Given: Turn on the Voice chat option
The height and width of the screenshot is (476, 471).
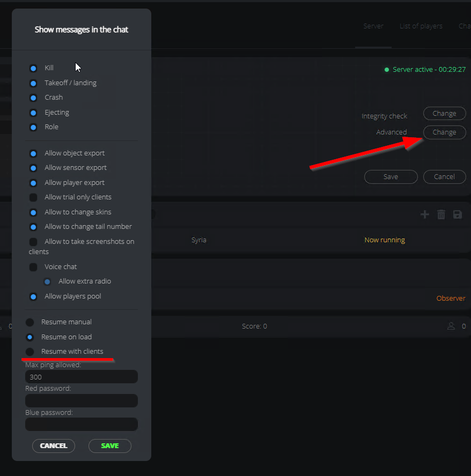Looking at the screenshot, I should (33, 267).
